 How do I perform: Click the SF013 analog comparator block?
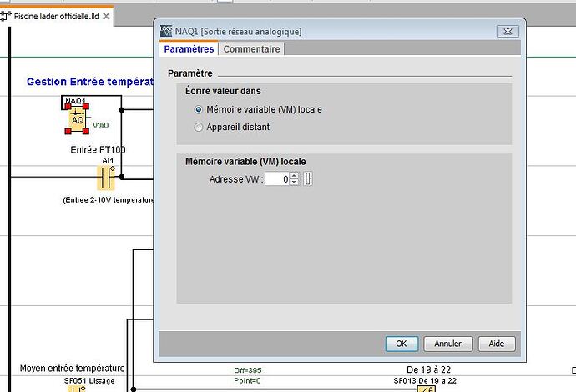tap(426, 389)
